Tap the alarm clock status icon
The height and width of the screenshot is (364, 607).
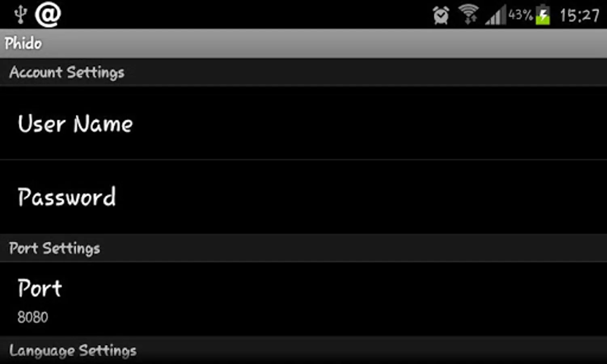tap(441, 15)
